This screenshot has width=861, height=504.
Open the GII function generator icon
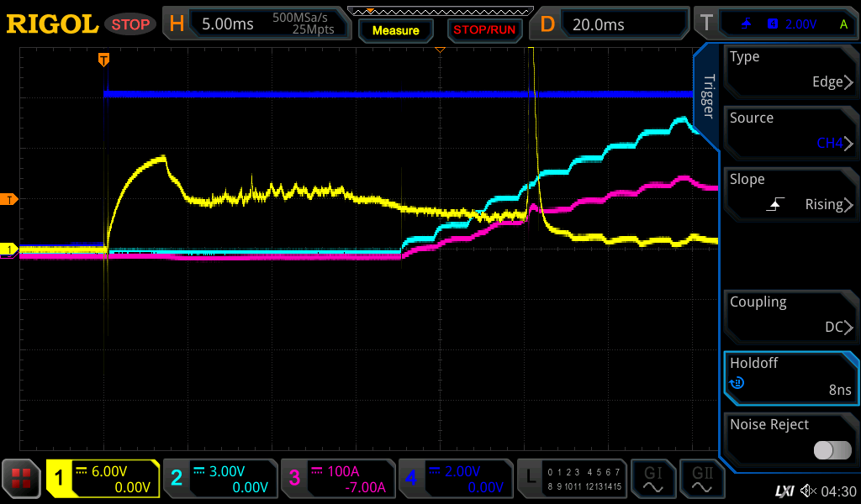point(701,479)
